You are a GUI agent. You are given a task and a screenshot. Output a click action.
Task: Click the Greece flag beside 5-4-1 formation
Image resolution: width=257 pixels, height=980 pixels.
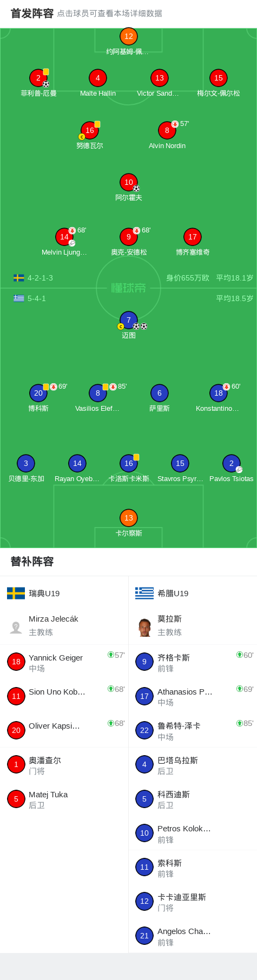click(x=19, y=298)
